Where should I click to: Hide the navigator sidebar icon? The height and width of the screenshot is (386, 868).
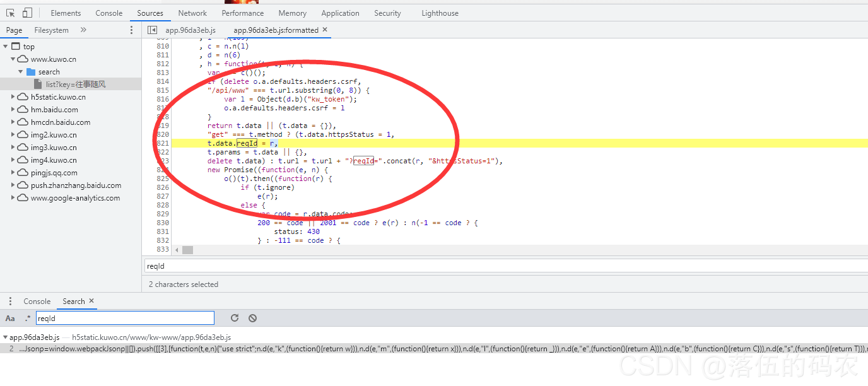pyautogui.click(x=152, y=30)
